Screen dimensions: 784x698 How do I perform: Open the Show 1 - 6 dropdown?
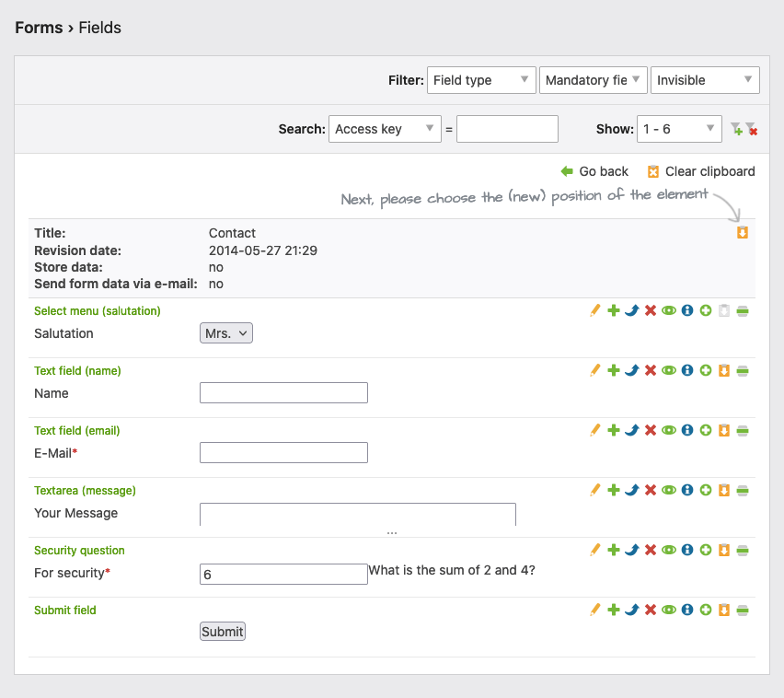click(679, 129)
